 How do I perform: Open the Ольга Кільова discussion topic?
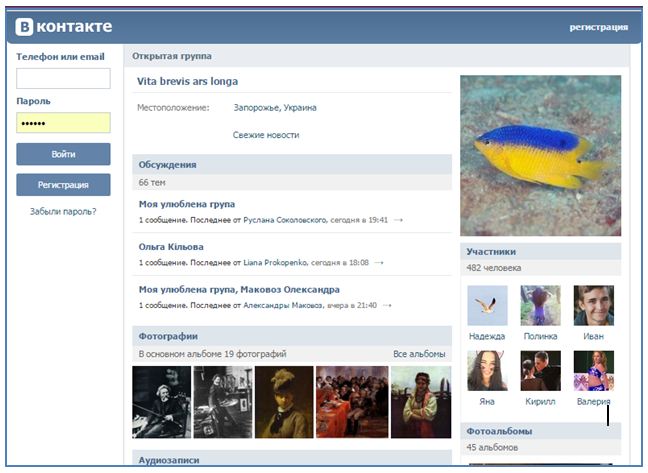coord(171,247)
